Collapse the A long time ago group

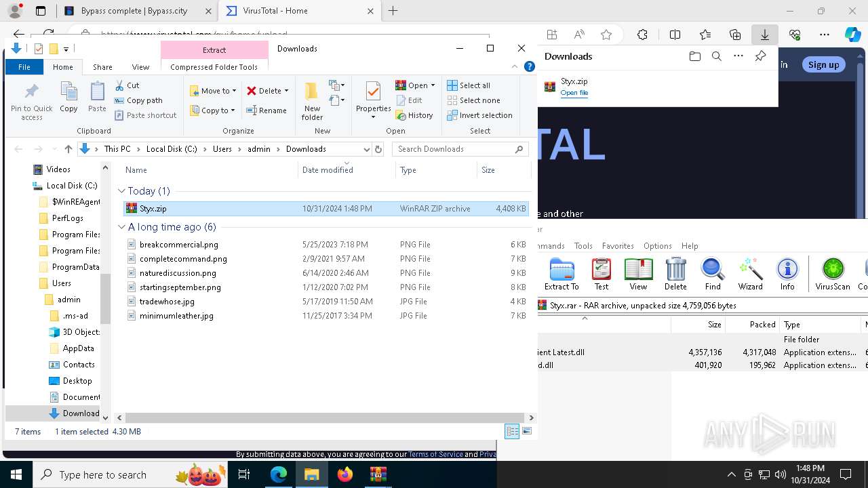[x=122, y=227]
